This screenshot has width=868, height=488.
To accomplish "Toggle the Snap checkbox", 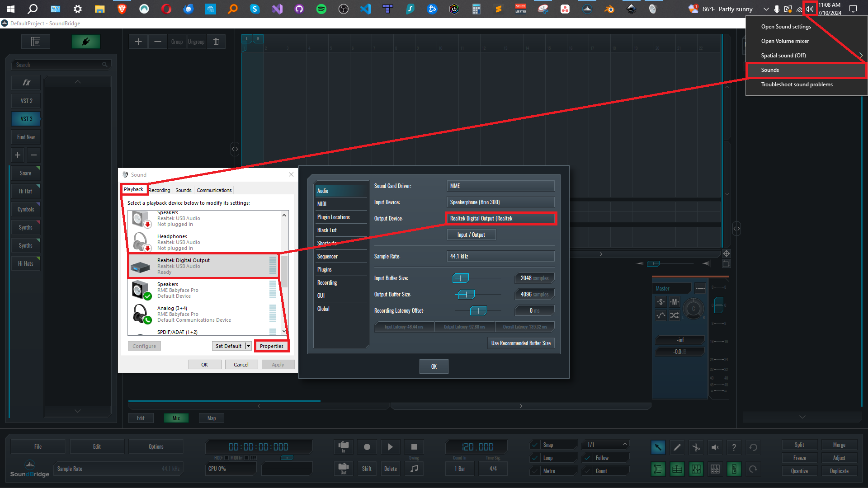I will (535, 445).
